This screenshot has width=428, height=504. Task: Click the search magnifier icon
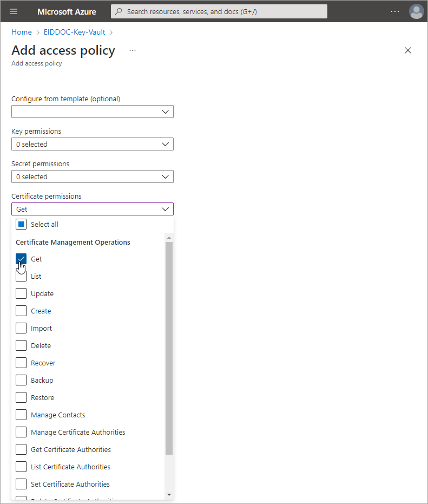pos(118,11)
